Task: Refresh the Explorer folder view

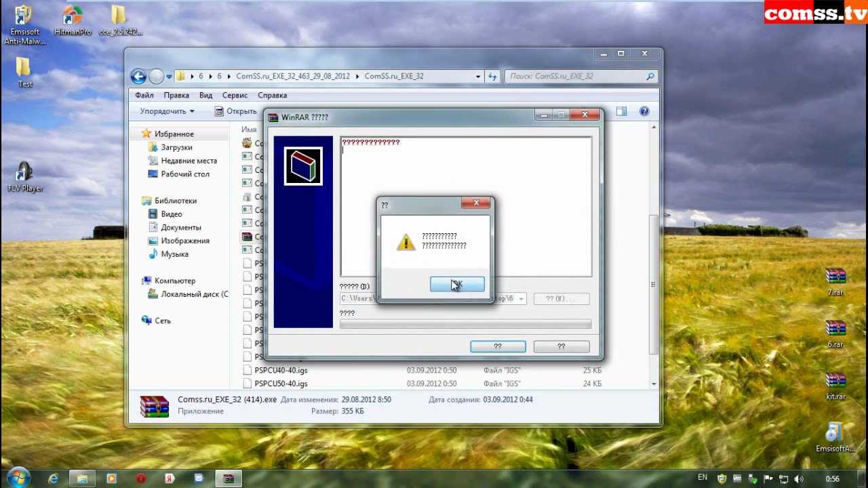Action: [x=492, y=77]
